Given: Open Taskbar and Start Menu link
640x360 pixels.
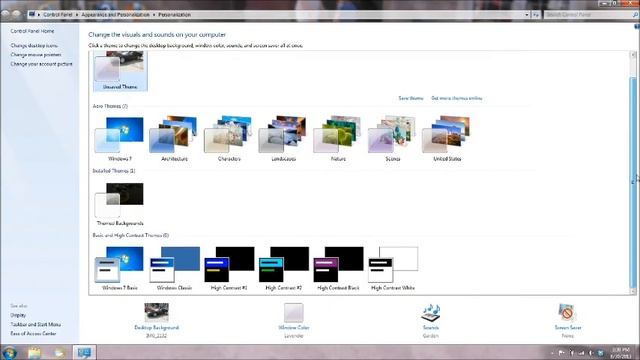Looking at the screenshot, I should [x=36, y=324].
